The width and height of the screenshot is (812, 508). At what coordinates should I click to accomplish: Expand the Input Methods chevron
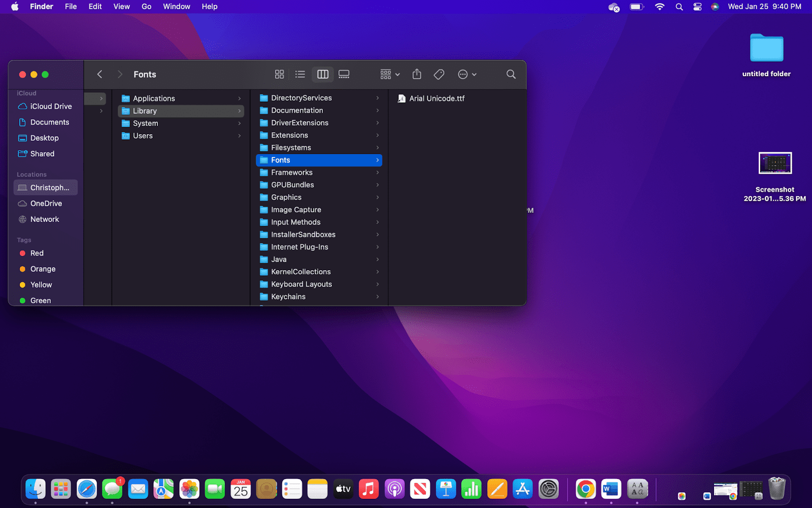click(x=378, y=222)
